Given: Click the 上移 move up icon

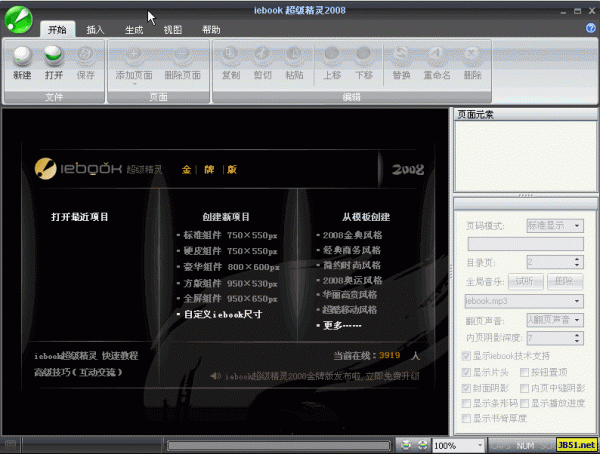Looking at the screenshot, I should [332, 56].
